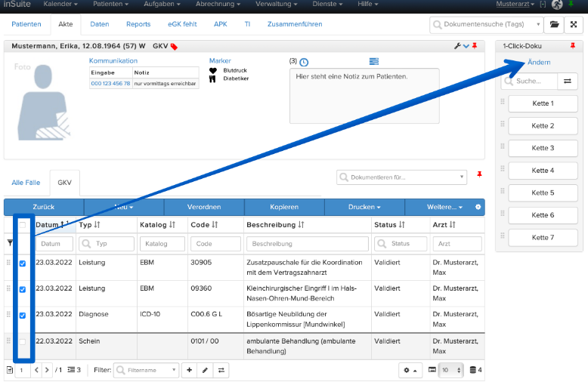Click the Beschreibung filter input field
The height and width of the screenshot is (382, 588).
(308, 243)
